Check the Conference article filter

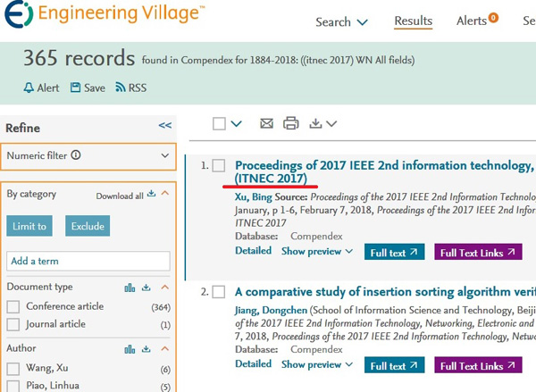click(x=13, y=306)
